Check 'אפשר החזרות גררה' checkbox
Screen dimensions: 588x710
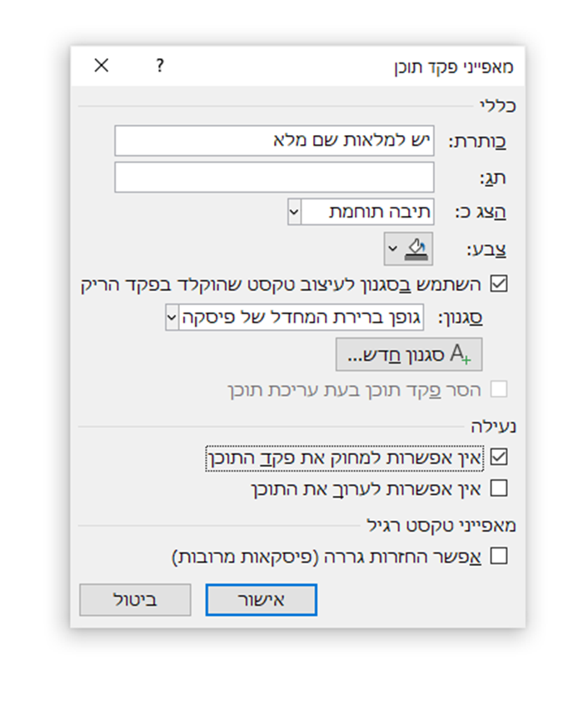point(499,556)
